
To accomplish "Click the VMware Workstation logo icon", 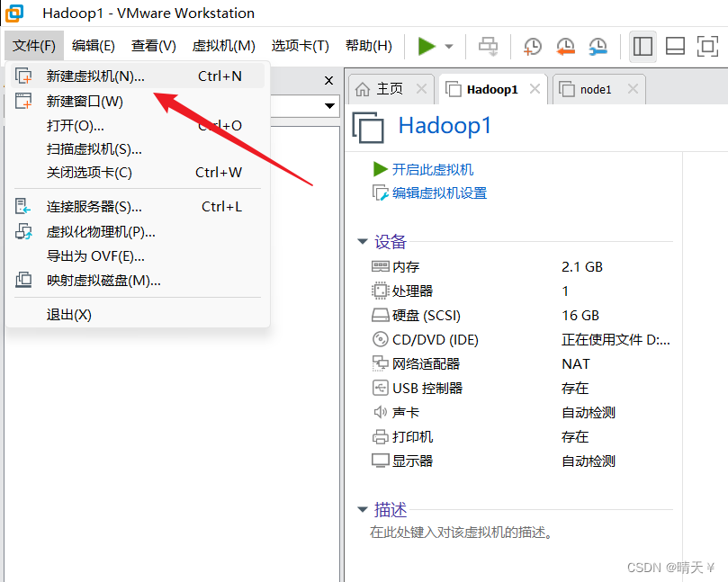I will [x=13, y=13].
